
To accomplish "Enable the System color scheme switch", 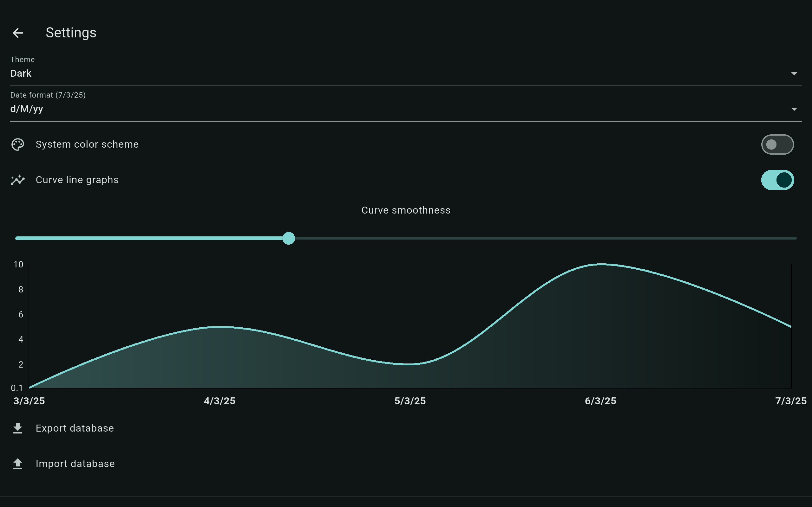I will pos(777,144).
